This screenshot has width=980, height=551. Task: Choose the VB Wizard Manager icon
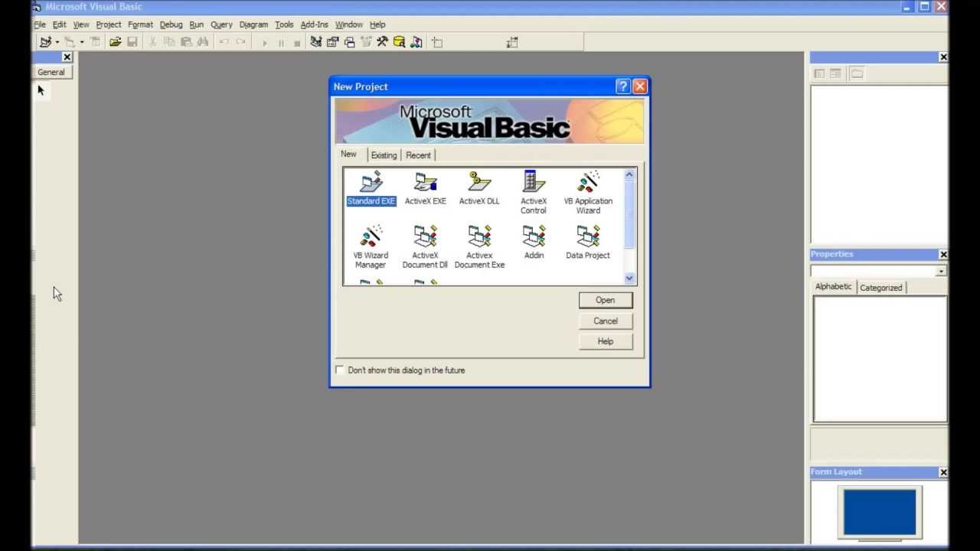click(371, 246)
